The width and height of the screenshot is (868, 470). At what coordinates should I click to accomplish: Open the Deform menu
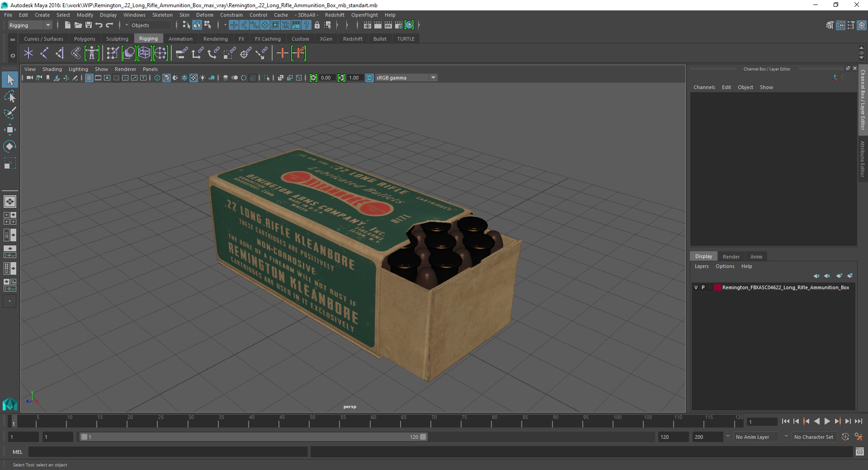204,15
